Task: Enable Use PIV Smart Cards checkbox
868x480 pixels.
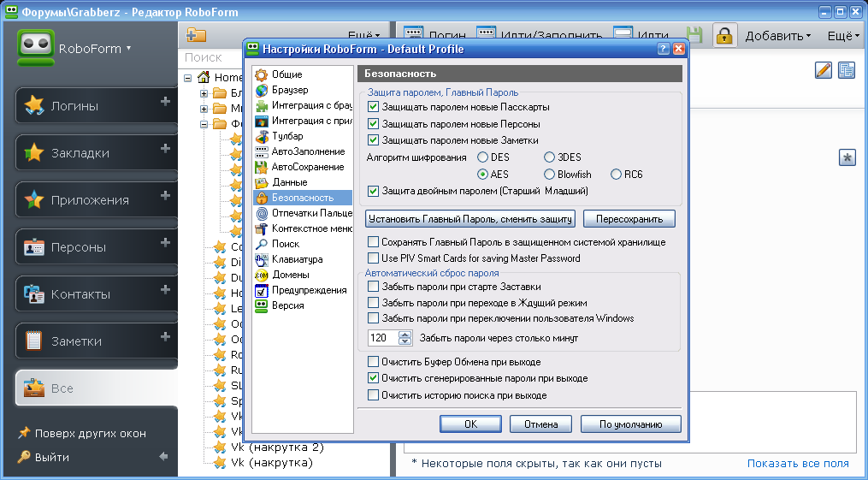Action: click(x=373, y=258)
